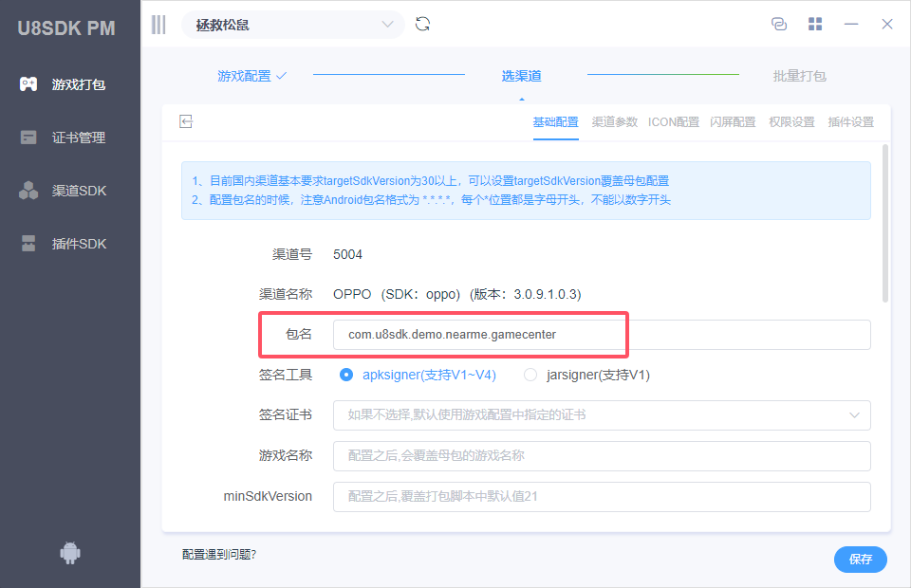
Task: Click the channel number value 5004
Action: [x=347, y=254]
